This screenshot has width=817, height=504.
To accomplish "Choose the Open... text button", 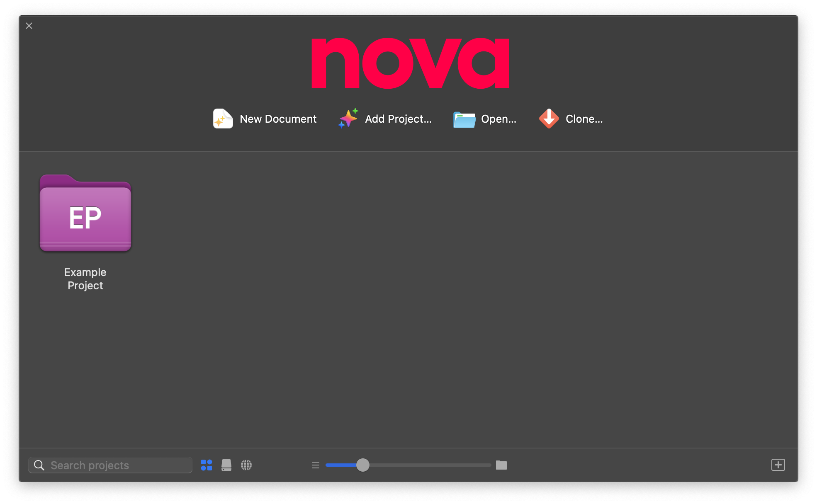I will click(x=498, y=119).
